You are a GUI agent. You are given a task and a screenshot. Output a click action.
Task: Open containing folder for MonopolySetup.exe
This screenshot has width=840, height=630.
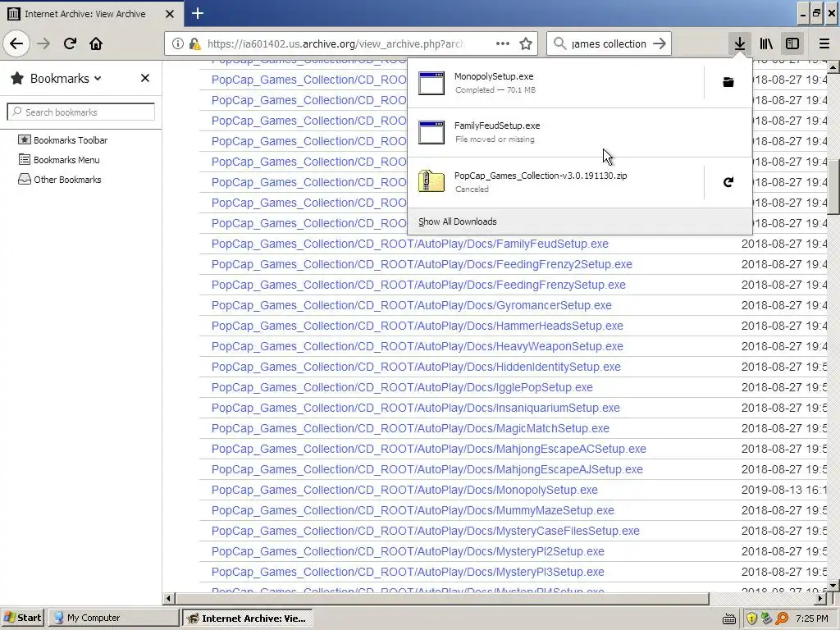point(728,82)
